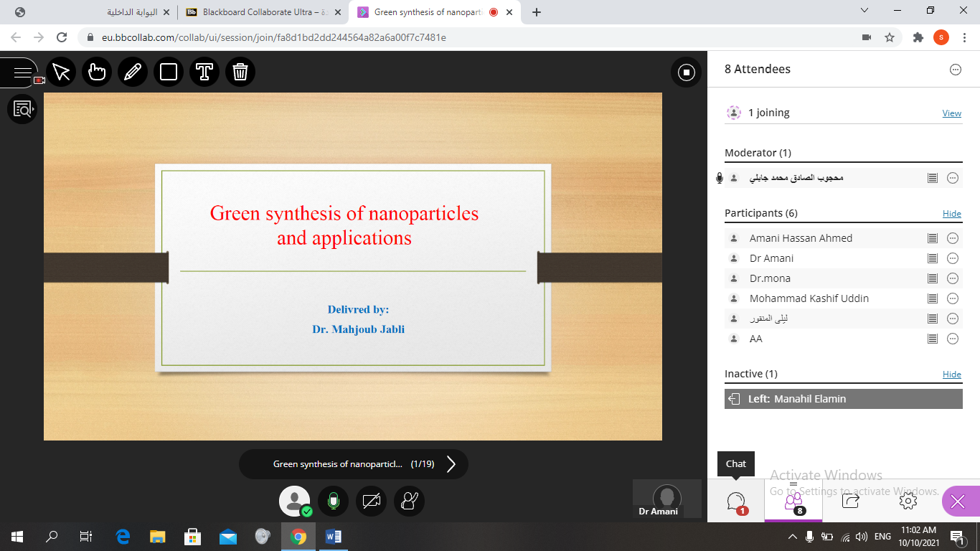The height and width of the screenshot is (551, 980).
Task: Select the Left: Manahil Elamin row
Action: click(x=844, y=399)
